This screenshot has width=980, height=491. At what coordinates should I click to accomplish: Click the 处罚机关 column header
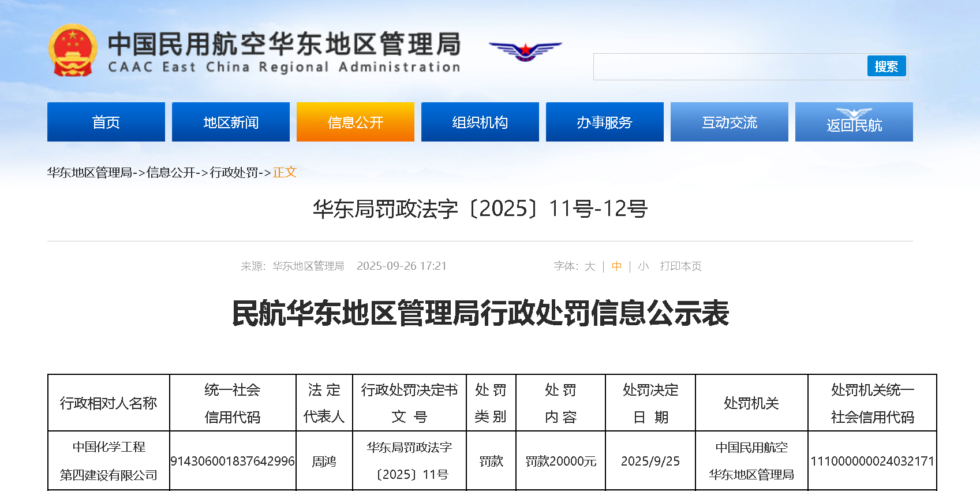pyautogui.click(x=751, y=403)
